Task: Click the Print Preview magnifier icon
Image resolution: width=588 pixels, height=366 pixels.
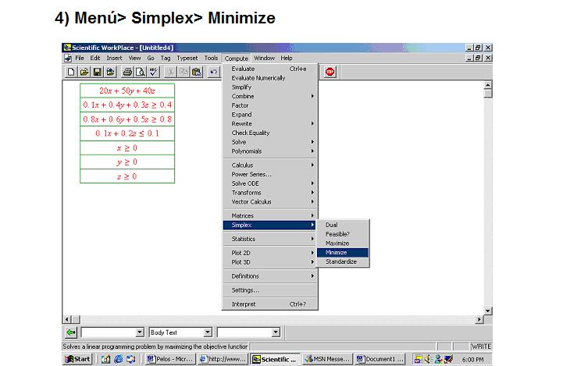Action: 141,72
